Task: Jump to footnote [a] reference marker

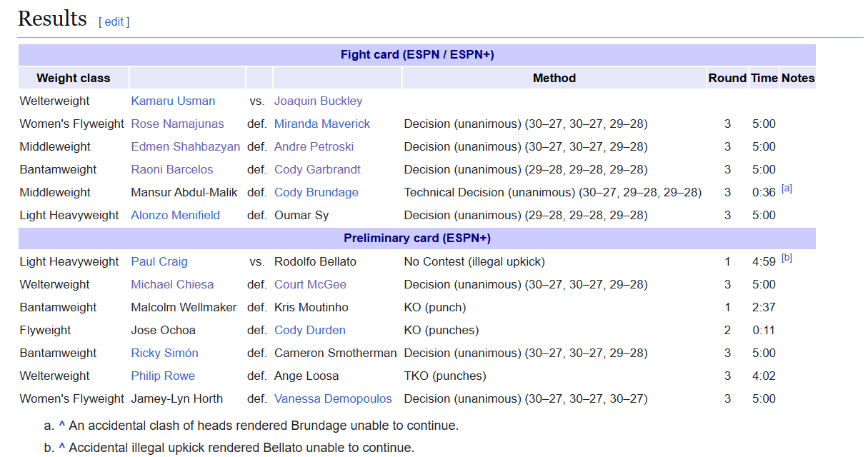Action: [x=787, y=189]
